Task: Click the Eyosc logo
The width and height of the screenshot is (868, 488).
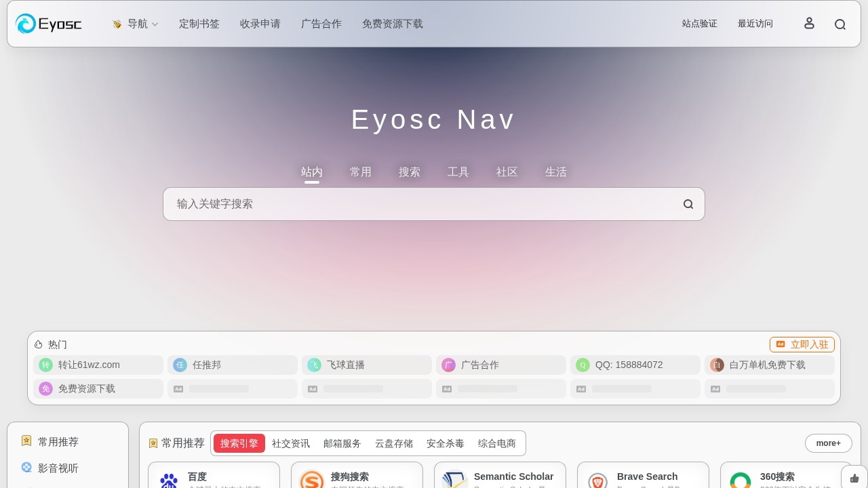Action: point(48,24)
